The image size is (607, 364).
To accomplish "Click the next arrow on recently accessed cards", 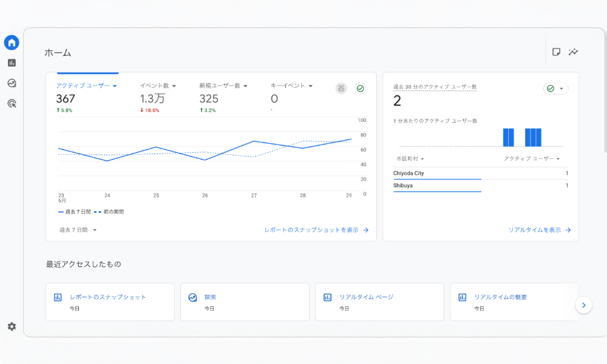I will (x=583, y=305).
